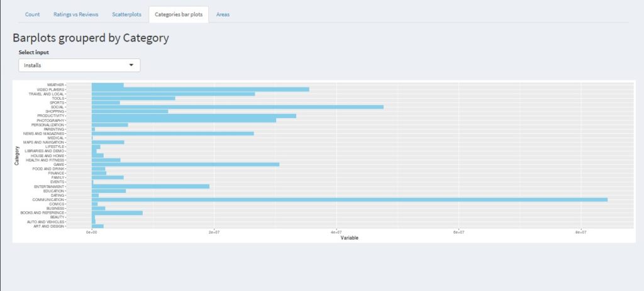Click the Barplots grouperd by Category heading
The height and width of the screenshot is (291, 644).
click(91, 38)
